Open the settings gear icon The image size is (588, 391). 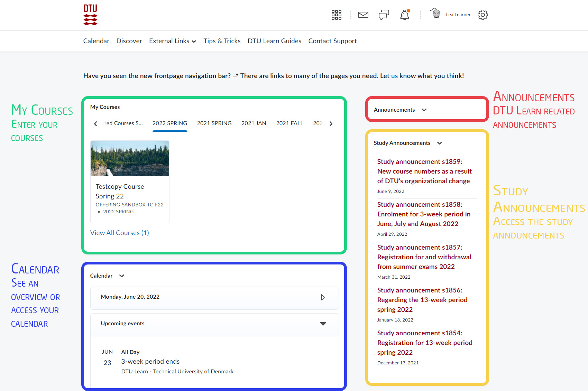pos(483,15)
